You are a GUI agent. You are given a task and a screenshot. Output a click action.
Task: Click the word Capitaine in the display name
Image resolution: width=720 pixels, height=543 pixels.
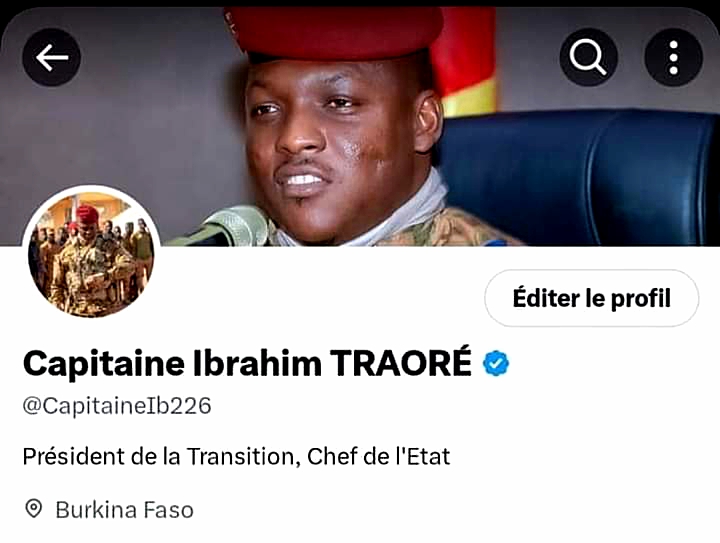(x=104, y=364)
